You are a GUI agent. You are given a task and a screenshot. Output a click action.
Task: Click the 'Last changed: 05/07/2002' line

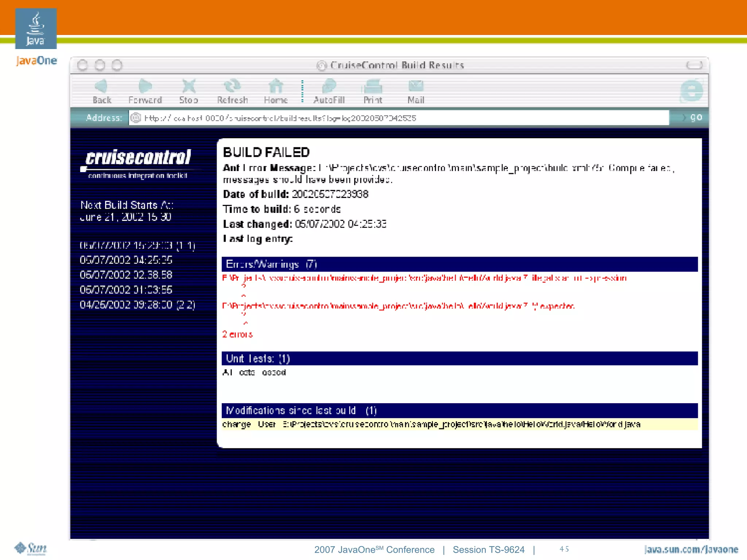(305, 224)
